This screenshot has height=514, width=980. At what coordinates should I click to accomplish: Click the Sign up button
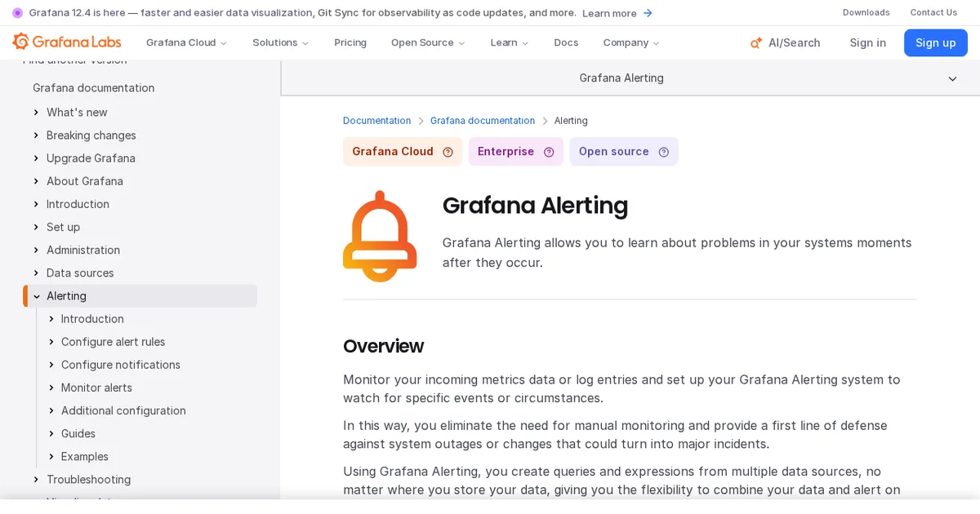pyautogui.click(x=936, y=42)
